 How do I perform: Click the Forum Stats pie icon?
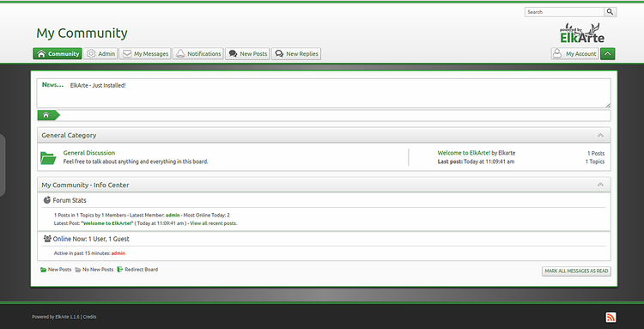[x=47, y=200]
